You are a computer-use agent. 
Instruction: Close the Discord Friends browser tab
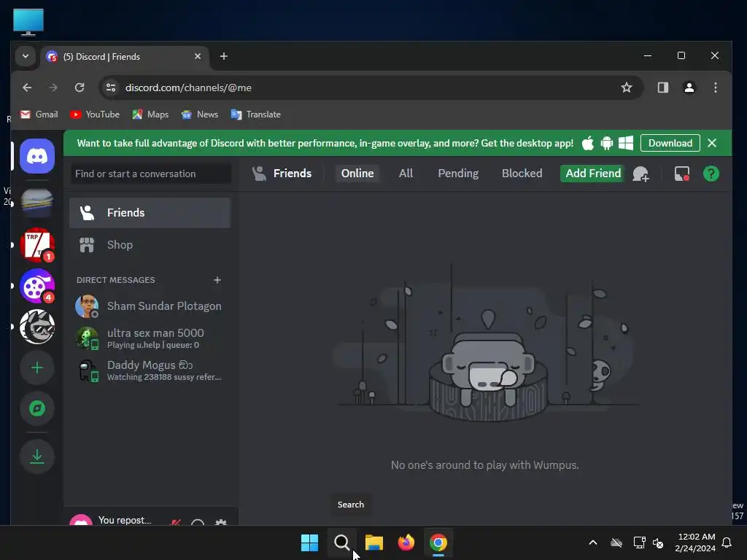coord(197,56)
